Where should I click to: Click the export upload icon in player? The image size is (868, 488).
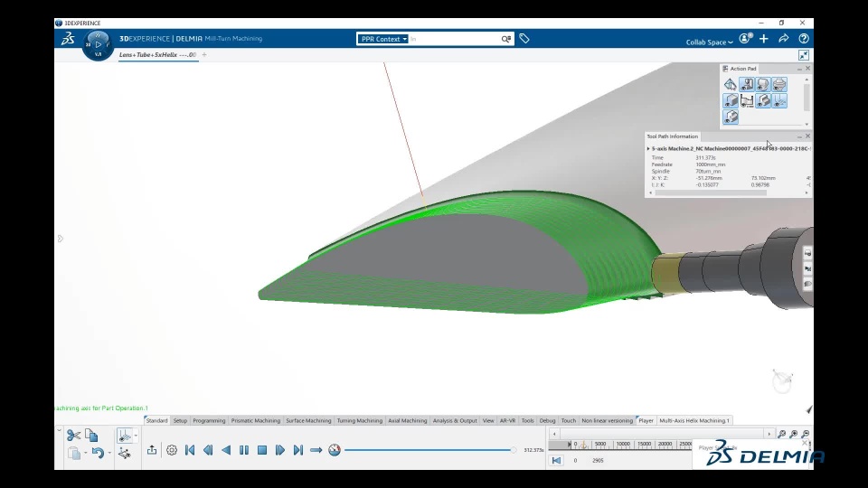click(152, 450)
